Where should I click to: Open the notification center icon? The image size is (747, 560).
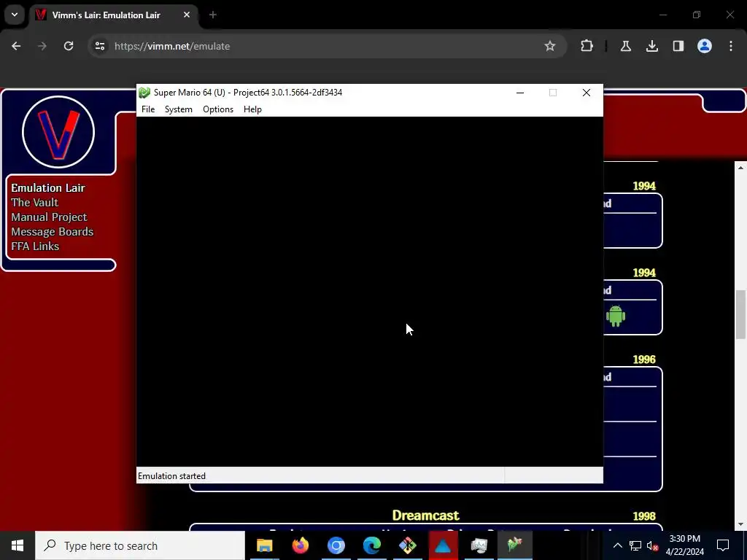click(723, 545)
